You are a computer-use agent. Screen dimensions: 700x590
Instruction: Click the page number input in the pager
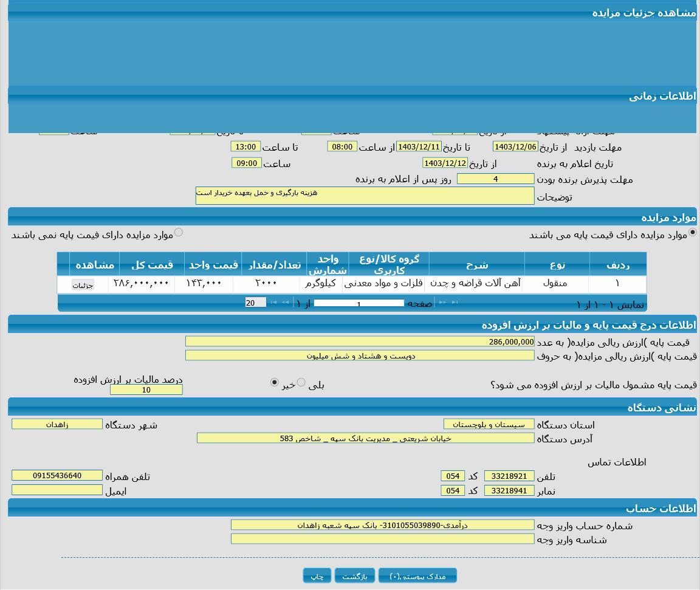pyautogui.click(x=359, y=303)
